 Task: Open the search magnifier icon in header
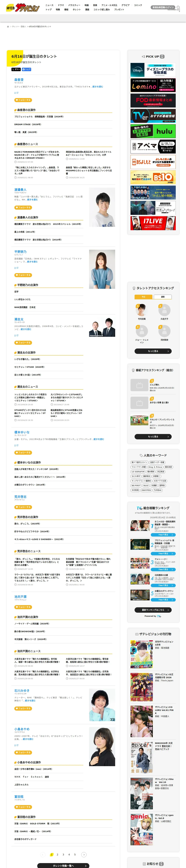click(178, 7)
